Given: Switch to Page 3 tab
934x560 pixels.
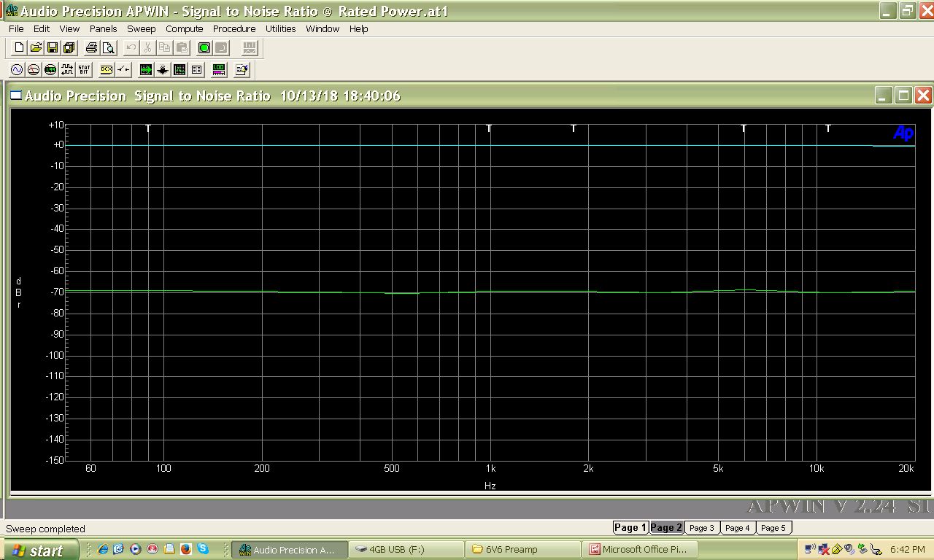Looking at the screenshot, I should [x=702, y=528].
